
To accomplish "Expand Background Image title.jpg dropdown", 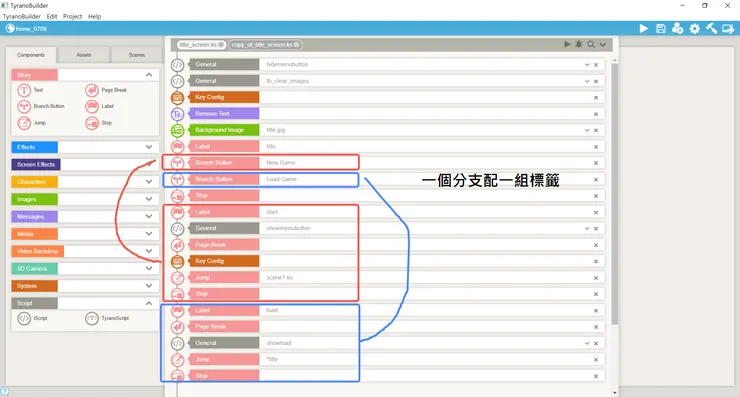I will tap(587, 130).
